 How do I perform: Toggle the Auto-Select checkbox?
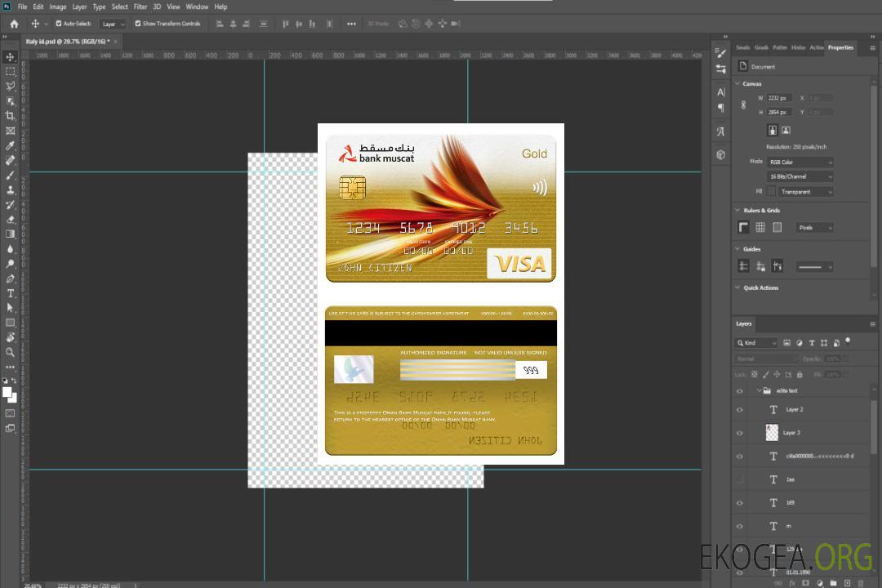pyautogui.click(x=59, y=24)
